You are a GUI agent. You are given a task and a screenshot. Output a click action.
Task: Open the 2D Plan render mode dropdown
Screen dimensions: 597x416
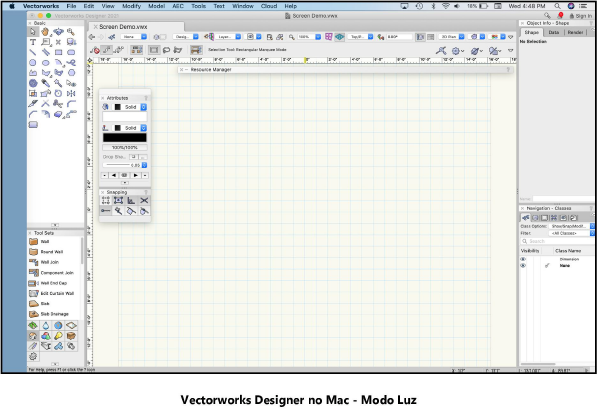[x=452, y=37]
